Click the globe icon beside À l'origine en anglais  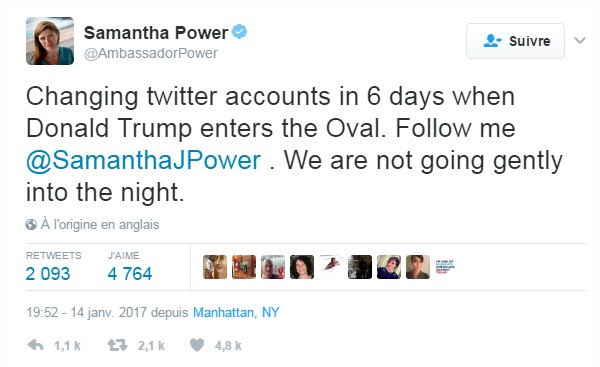tap(31, 225)
